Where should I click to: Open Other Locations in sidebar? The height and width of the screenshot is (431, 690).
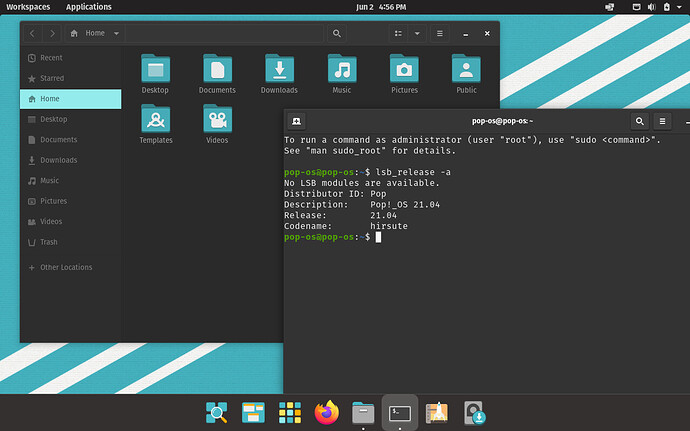point(70,267)
